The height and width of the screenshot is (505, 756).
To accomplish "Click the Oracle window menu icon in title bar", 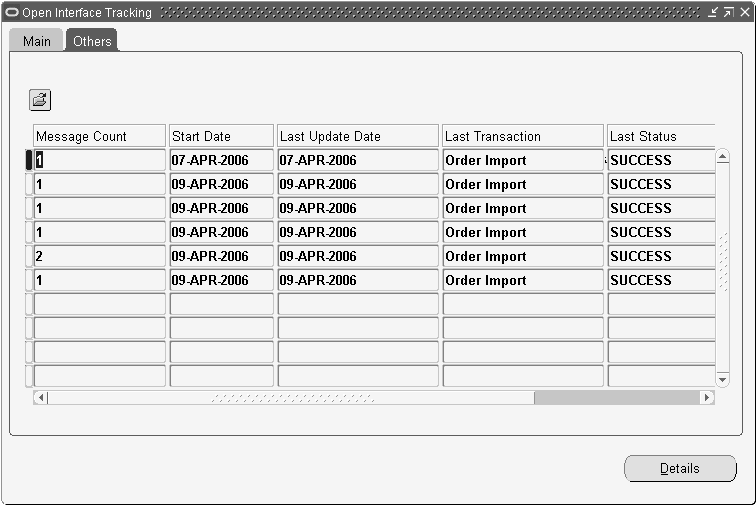I will (12, 12).
